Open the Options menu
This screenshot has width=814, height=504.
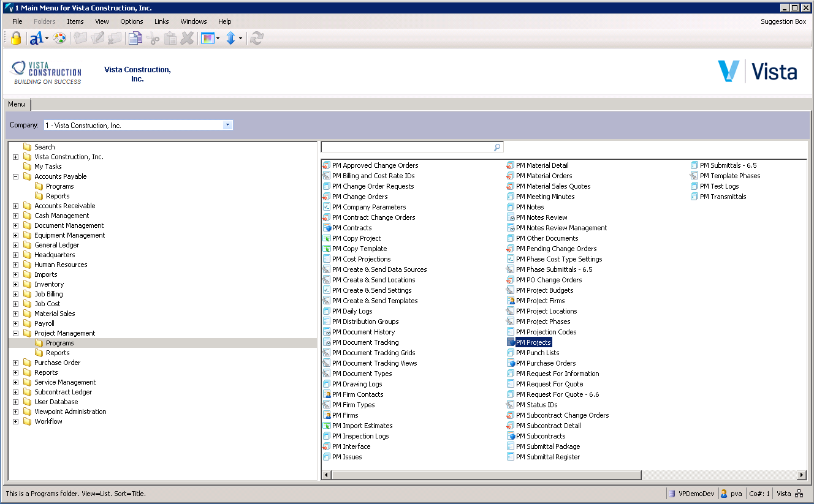131,21
